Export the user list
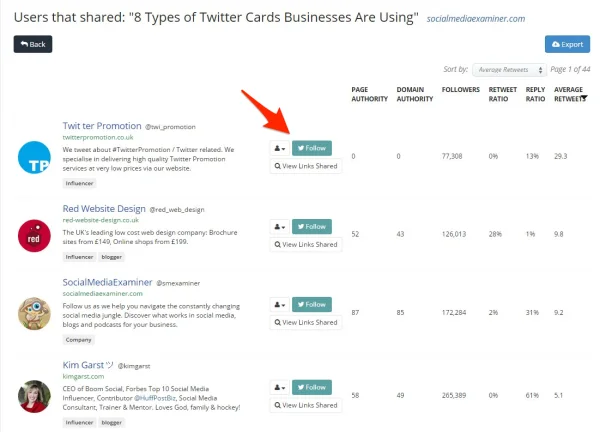600x432 pixels. tap(567, 44)
